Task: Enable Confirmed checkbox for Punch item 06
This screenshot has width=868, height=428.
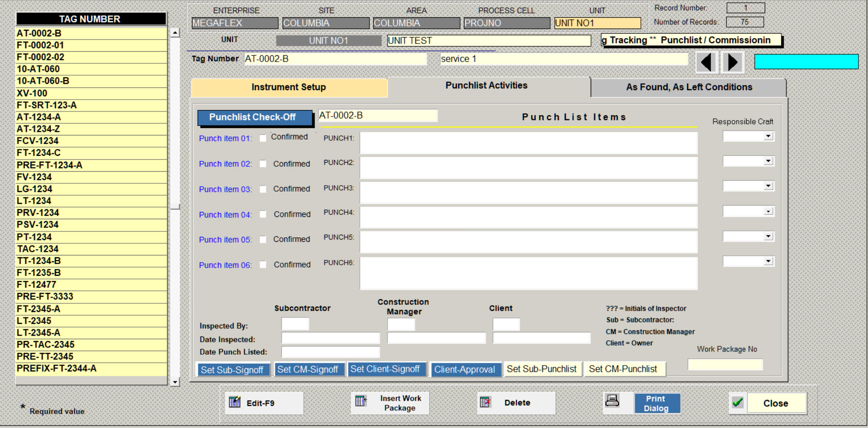Action: 263,265
